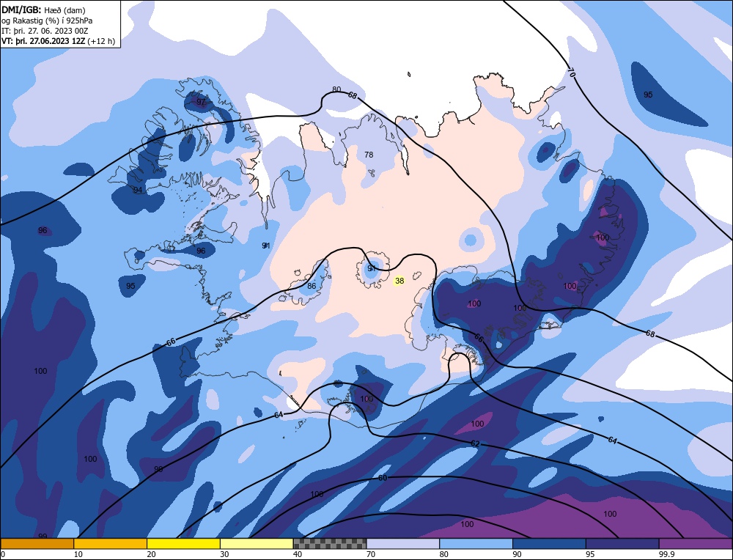Click the dark indigo 95–99.9 legend swatch
Image resolution: width=733 pixels, height=560 pixels.
[622, 544]
